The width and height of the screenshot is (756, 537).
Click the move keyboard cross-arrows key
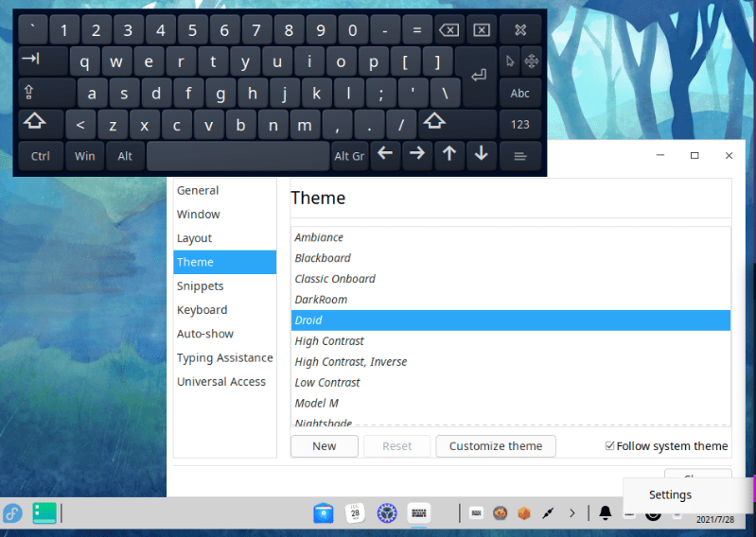click(532, 61)
